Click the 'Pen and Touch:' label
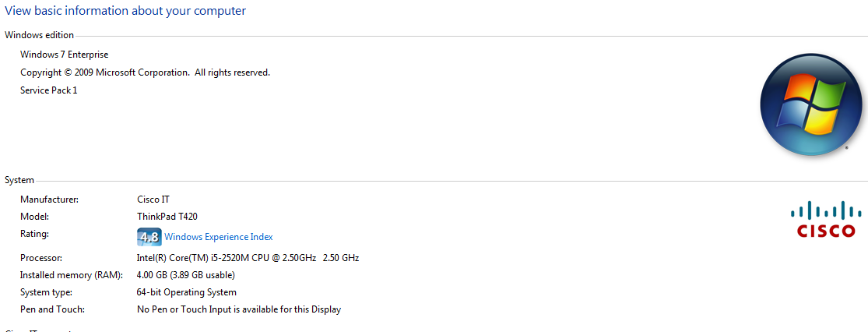This screenshot has height=332, width=868. coord(52,309)
